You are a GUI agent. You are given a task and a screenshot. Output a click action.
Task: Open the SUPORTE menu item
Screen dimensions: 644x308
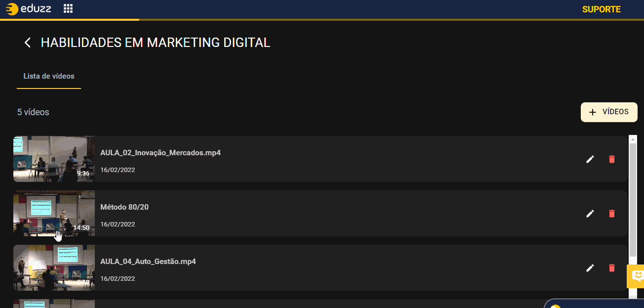tap(601, 9)
